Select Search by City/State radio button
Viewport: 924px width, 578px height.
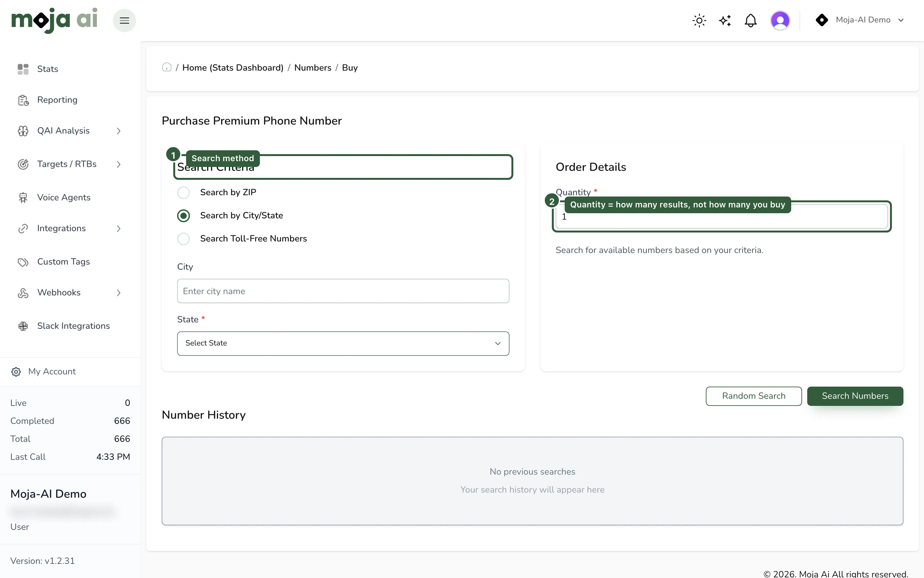pos(184,215)
